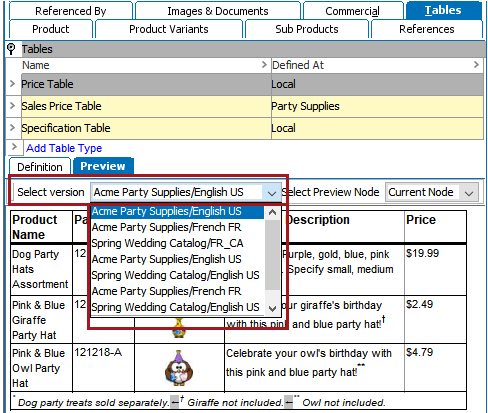Switch to Images & Documents tab
Screen dimensions: 488x413
click(218, 11)
